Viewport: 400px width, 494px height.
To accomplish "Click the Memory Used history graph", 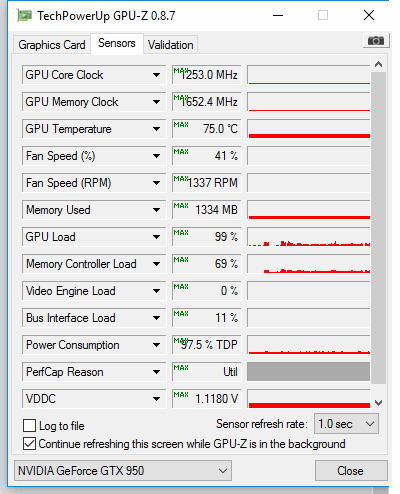I will pos(309,210).
